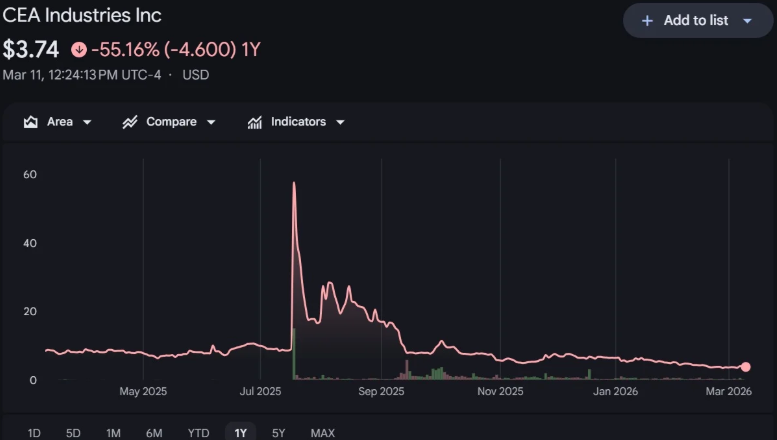Screen dimensions: 777x440
Task: Click the plus icon in Add to list
Action: pos(647,20)
